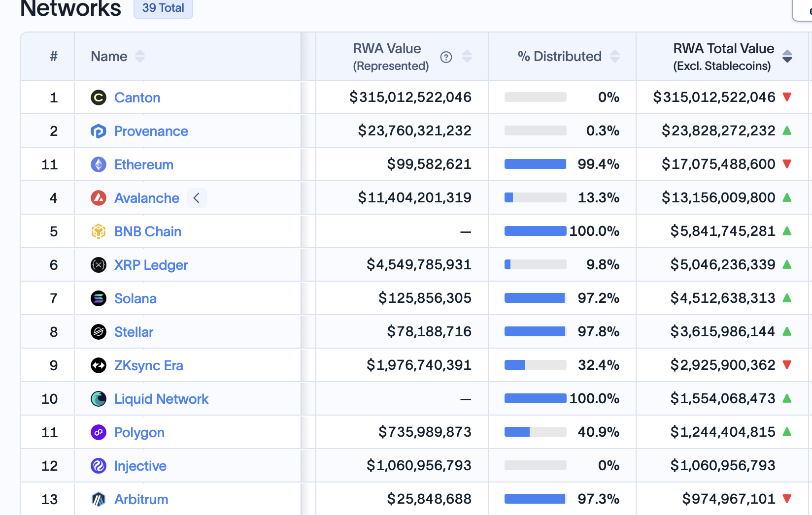Click Injective's $1,060,956,793 total value
The width and height of the screenshot is (812, 515).
[x=723, y=465]
